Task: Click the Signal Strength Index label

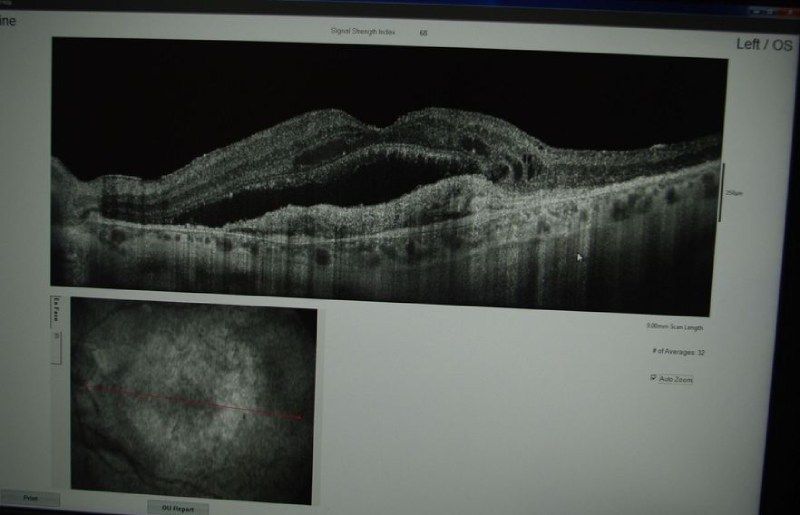Action: click(x=363, y=32)
